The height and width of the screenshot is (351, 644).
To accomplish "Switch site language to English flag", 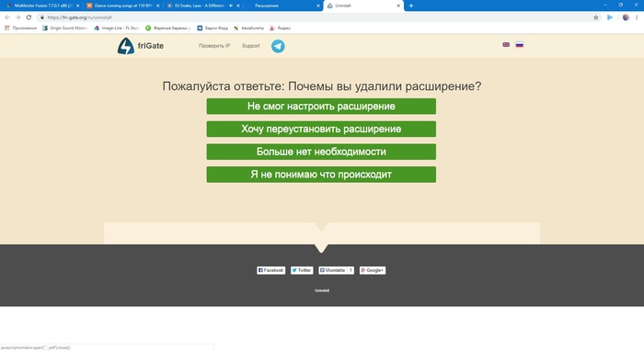I will pyautogui.click(x=506, y=45).
